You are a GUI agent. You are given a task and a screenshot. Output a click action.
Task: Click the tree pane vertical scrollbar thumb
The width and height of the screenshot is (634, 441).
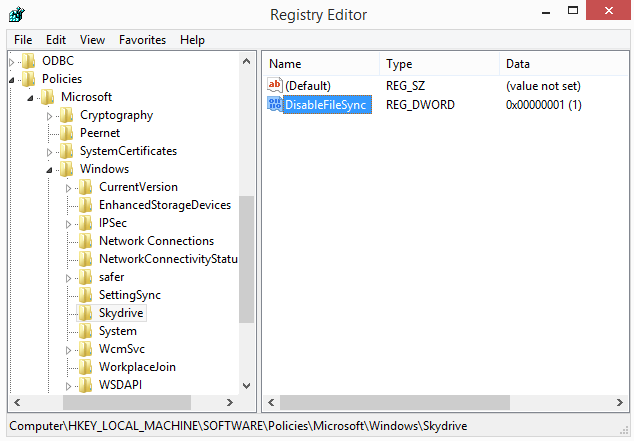(x=246, y=259)
